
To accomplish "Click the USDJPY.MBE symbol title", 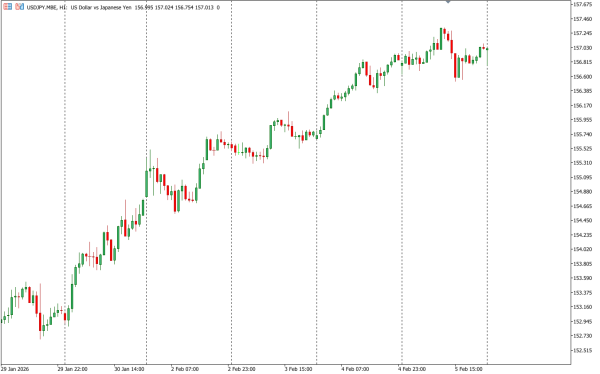I will [x=42, y=7].
